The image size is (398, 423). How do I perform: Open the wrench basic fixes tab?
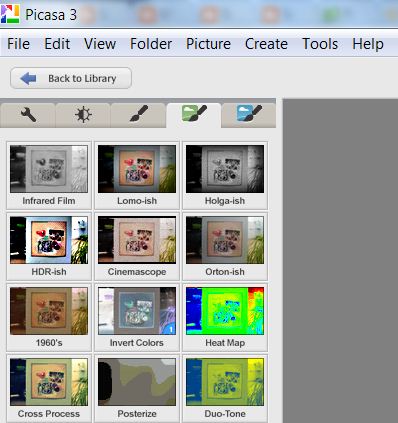pos(28,115)
